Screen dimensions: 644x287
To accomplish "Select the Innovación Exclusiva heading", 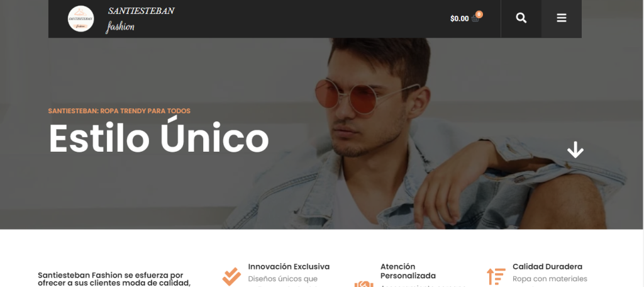I will coord(289,267).
